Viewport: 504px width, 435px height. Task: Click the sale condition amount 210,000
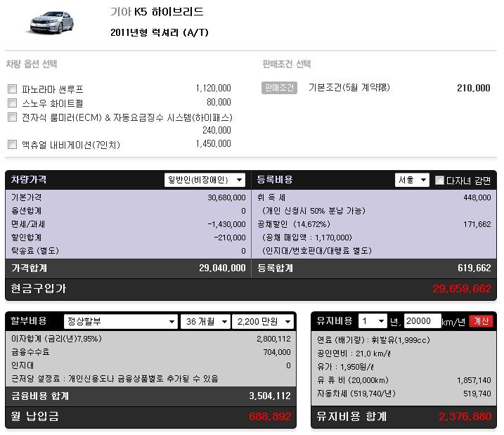(x=474, y=88)
